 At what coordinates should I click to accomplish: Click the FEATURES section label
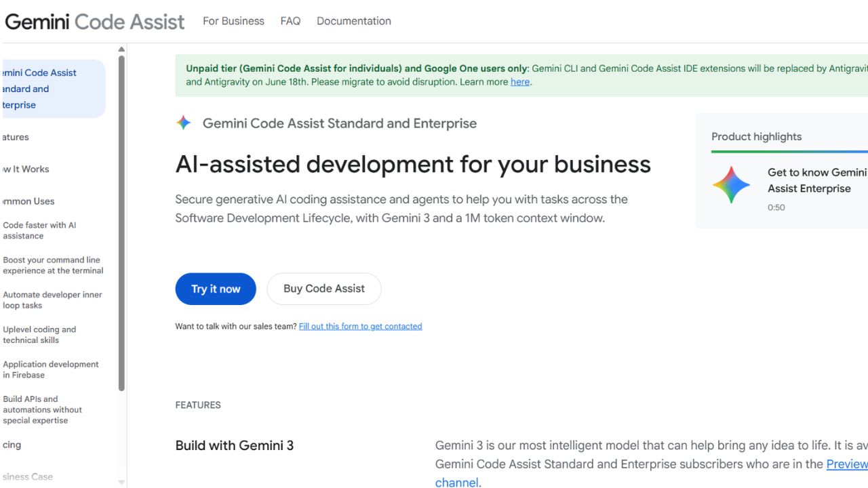(198, 405)
